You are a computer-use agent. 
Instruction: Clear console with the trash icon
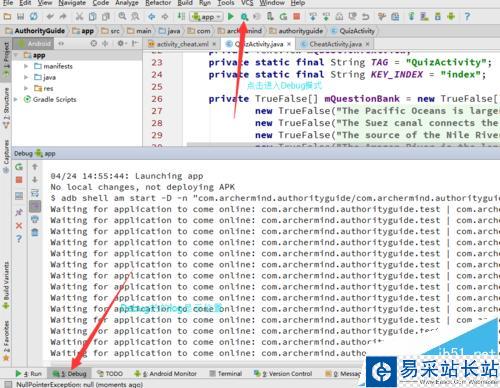coord(35,232)
